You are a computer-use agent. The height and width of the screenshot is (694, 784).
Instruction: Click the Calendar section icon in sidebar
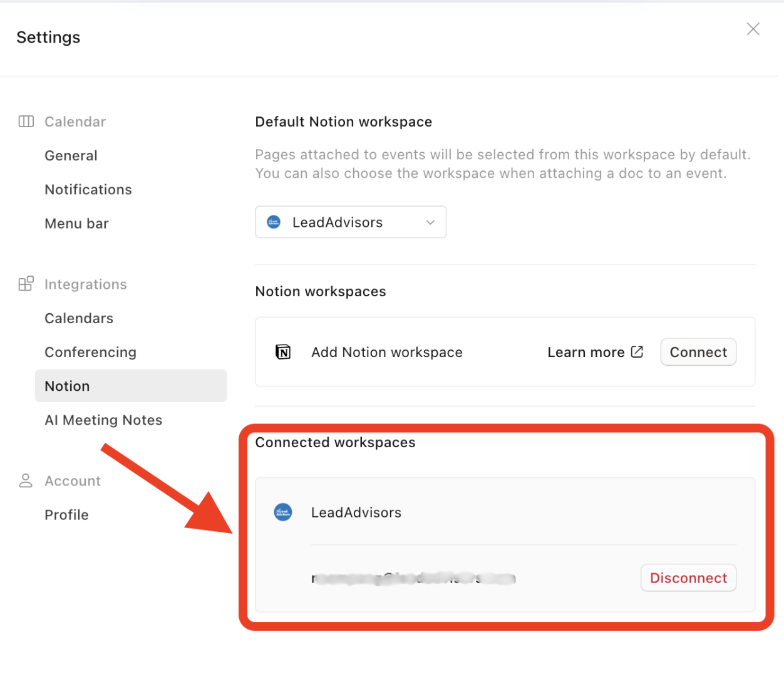(x=26, y=122)
